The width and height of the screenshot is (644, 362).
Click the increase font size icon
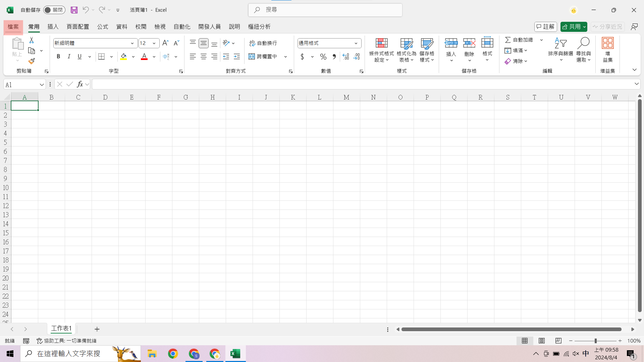tap(165, 43)
